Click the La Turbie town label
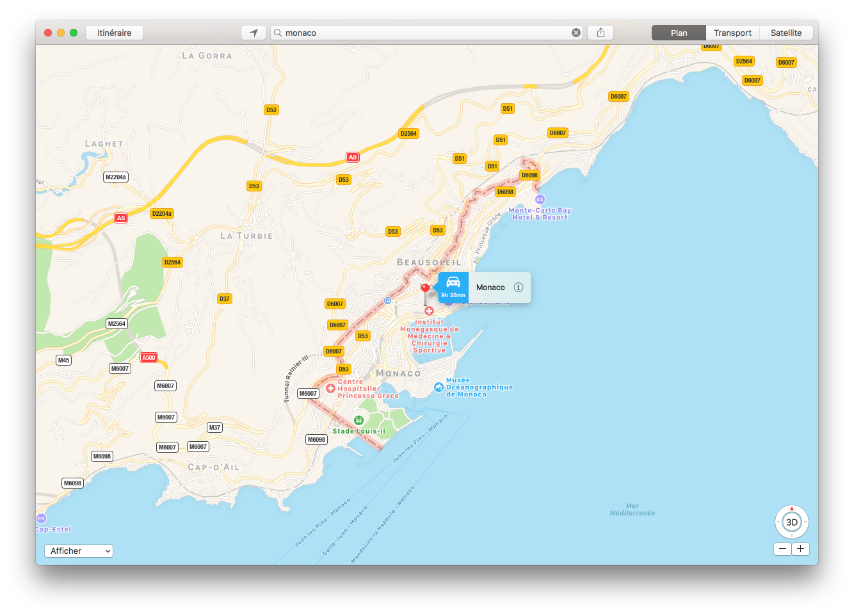The width and height of the screenshot is (854, 616). [x=246, y=236]
